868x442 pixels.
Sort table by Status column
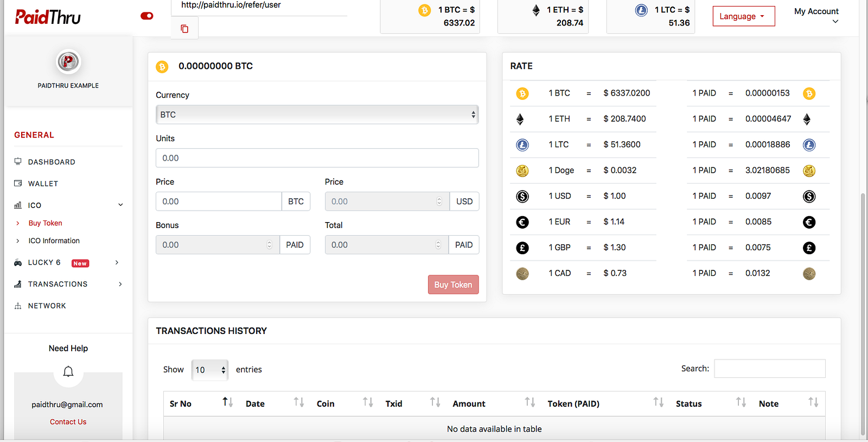point(711,403)
